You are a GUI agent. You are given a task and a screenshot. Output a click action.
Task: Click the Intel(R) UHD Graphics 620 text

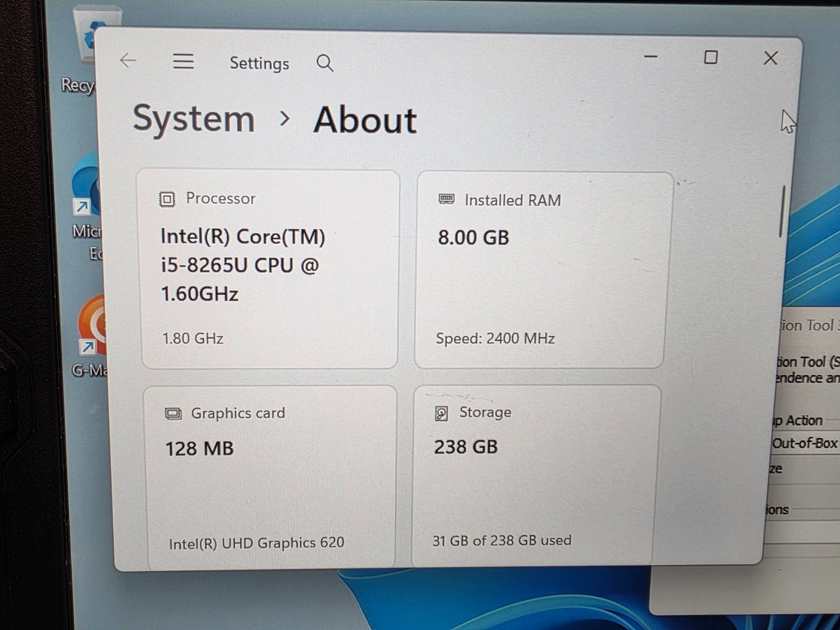pos(256,543)
